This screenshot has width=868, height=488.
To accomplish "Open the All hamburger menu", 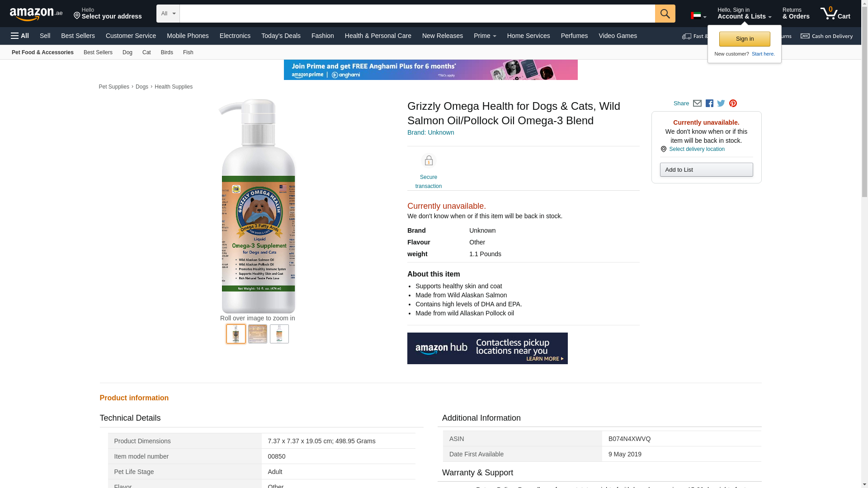I will 20,36.
